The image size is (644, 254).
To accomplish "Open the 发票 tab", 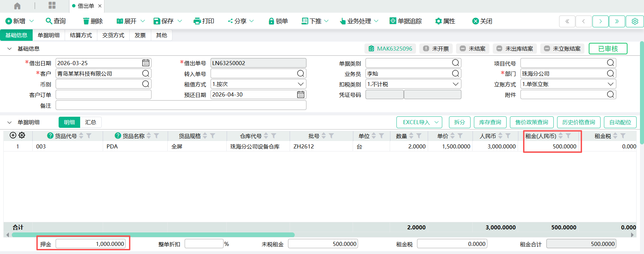I will [x=140, y=35].
